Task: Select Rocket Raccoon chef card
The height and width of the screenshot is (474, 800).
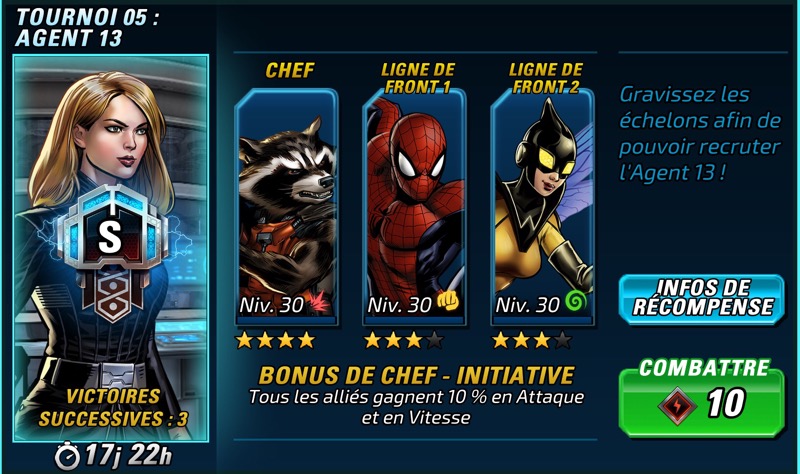Action: pos(286,207)
